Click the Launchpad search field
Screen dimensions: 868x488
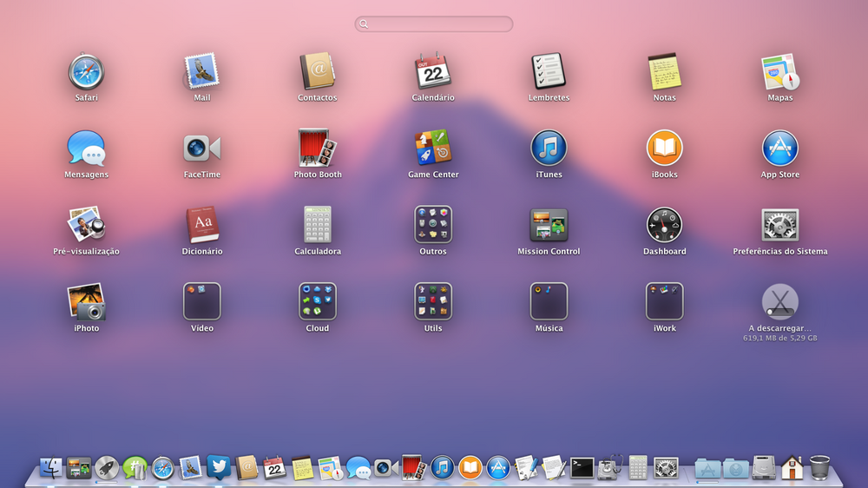coord(434,24)
